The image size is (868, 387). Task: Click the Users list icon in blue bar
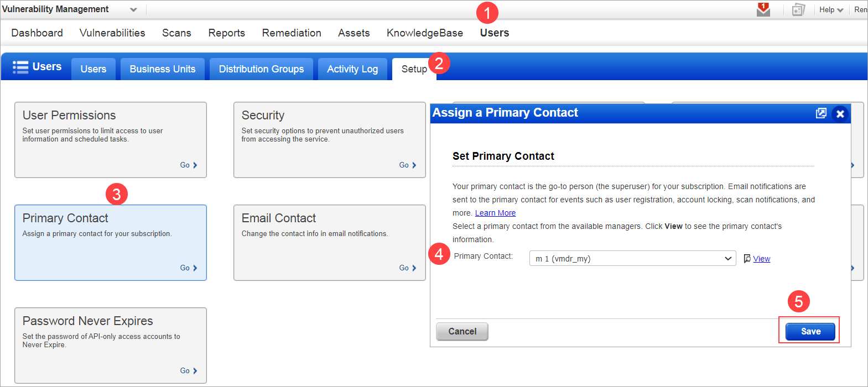pos(20,67)
